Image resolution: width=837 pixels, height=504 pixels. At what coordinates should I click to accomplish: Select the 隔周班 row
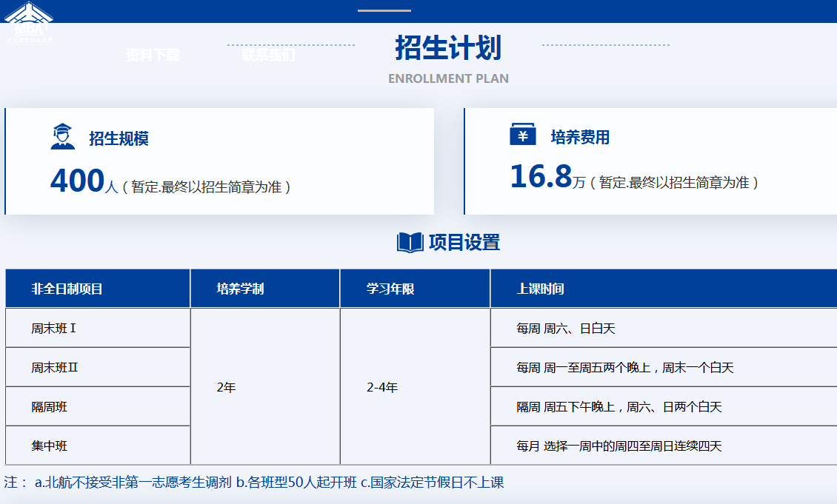point(50,406)
